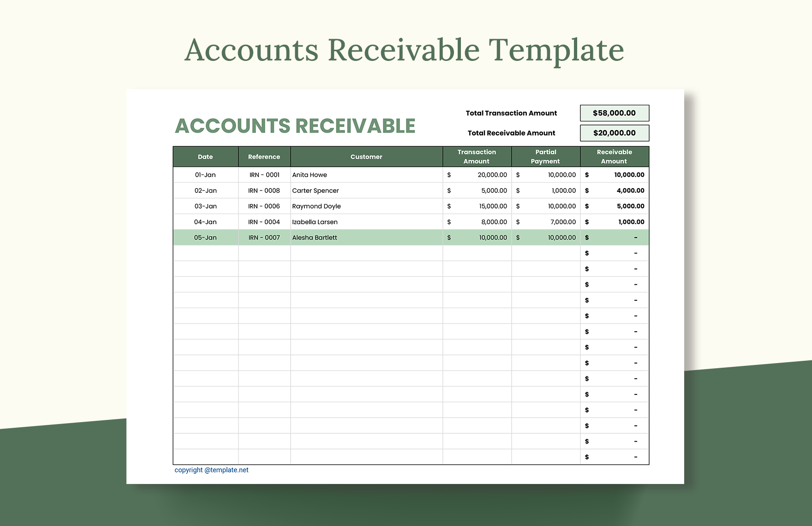Open the copyright @template.net link
812x526 pixels.
[210, 470]
